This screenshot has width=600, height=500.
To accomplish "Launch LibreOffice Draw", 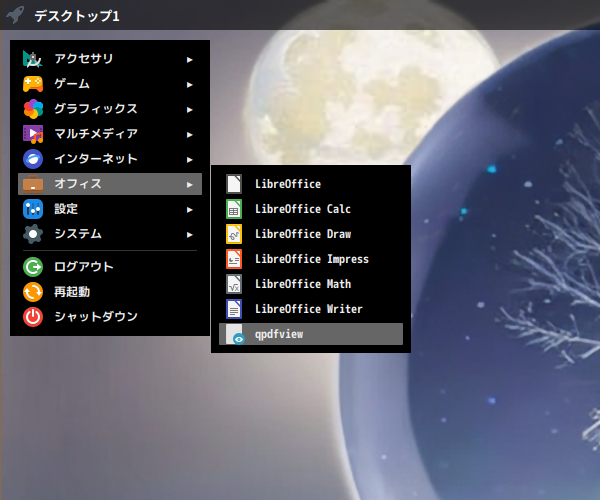I will pyautogui.click(x=311, y=234).
